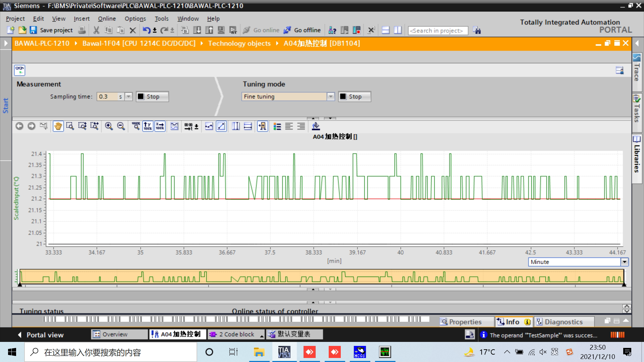This screenshot has height=362, width=644.
Task: Open the sampling time unit dropdown
Action: tap(128, 97)
